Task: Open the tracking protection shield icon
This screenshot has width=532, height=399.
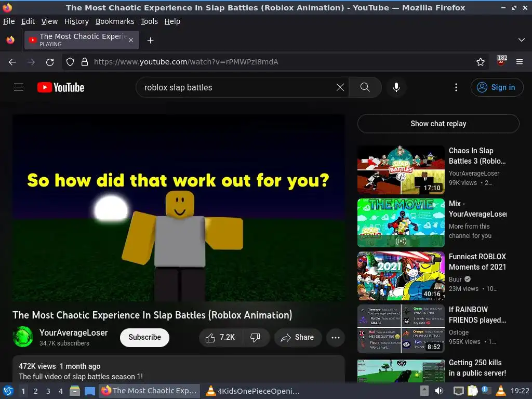Action: 70,62
